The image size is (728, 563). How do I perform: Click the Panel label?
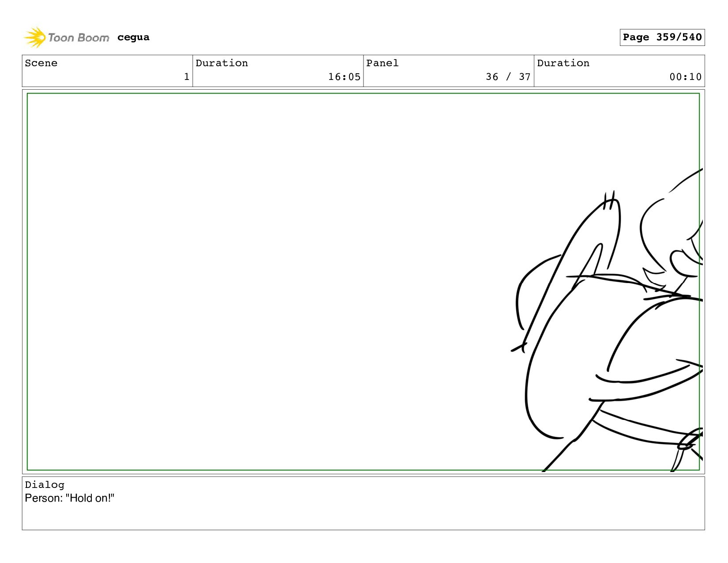[x=383, y=63]
